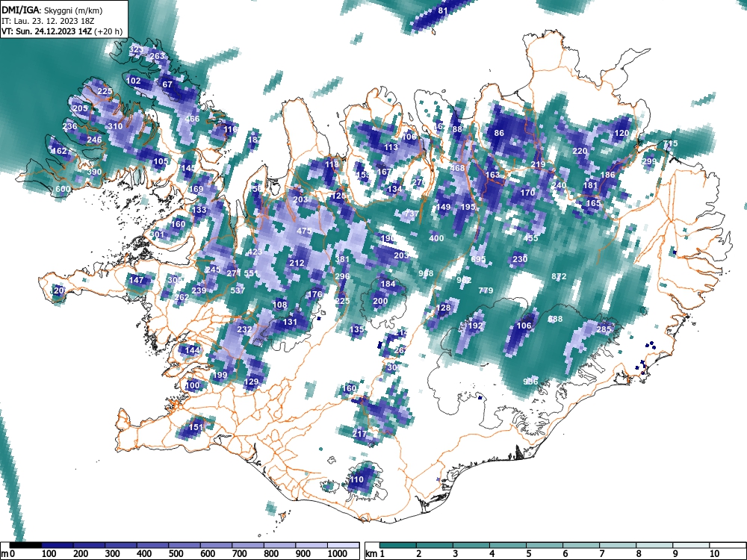Click the 'VT: Sun. 24.12.2023 14Z' valid time
The height and width of the screenshot is (560, 747).
(46, 32)
